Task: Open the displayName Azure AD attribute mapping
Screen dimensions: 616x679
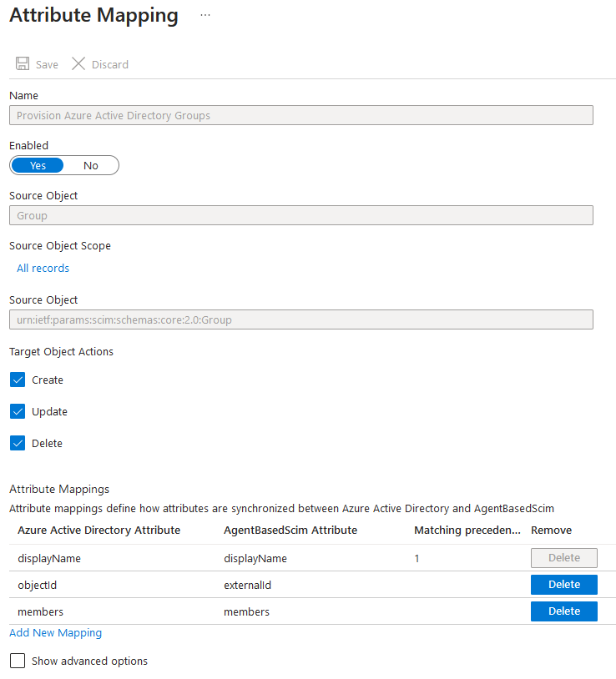Action: (x=49, y=559)
